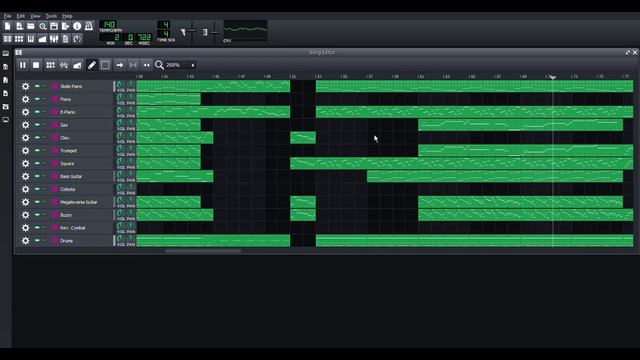Open the 200% zoom dropdown
Image resolution: width=640 pixels, height=360 pixels.
(x=180, y=65)
